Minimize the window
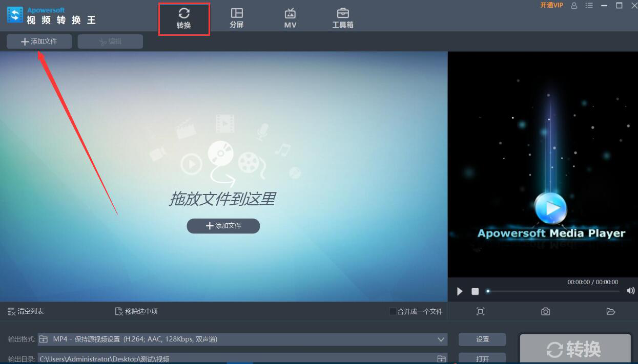This screenshot has height=364, width=638. (x=604, y=5)
